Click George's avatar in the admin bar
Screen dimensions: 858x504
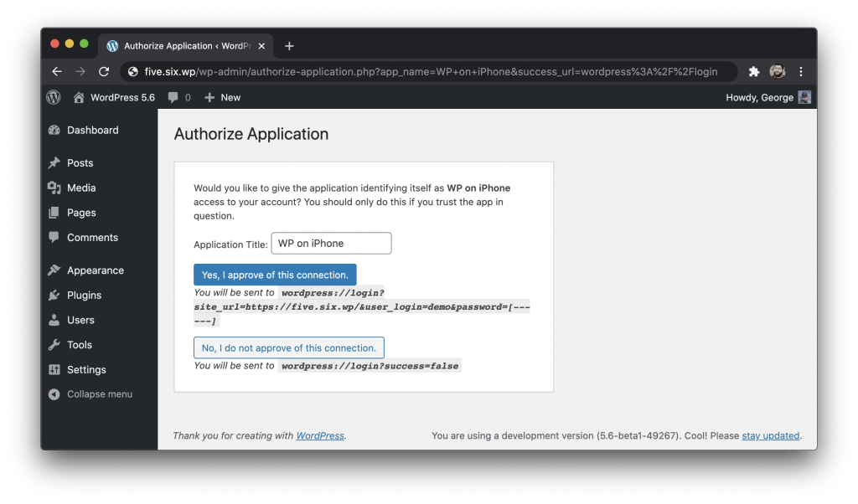coord(804,97)
